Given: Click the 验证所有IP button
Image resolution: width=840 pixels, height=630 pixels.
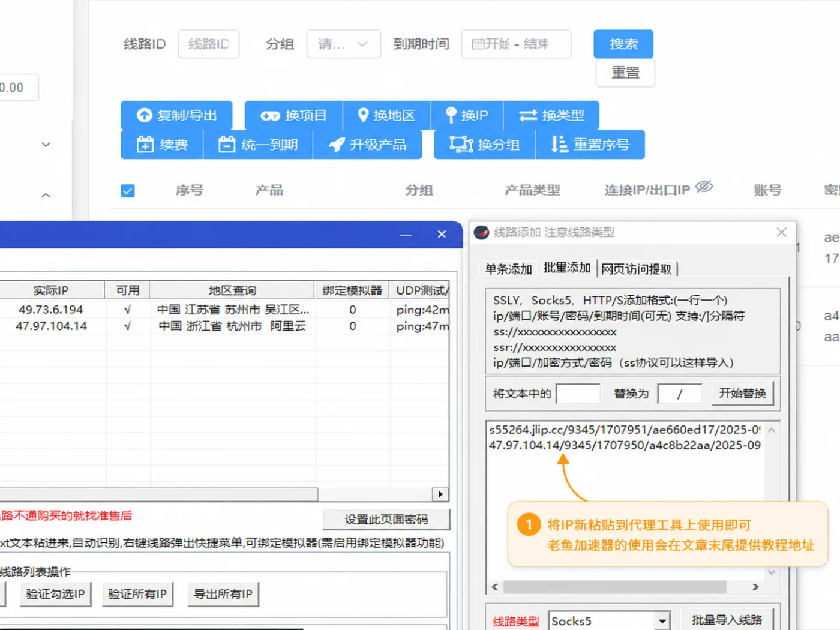Looking at the screenshot, I should pos(137,594).
